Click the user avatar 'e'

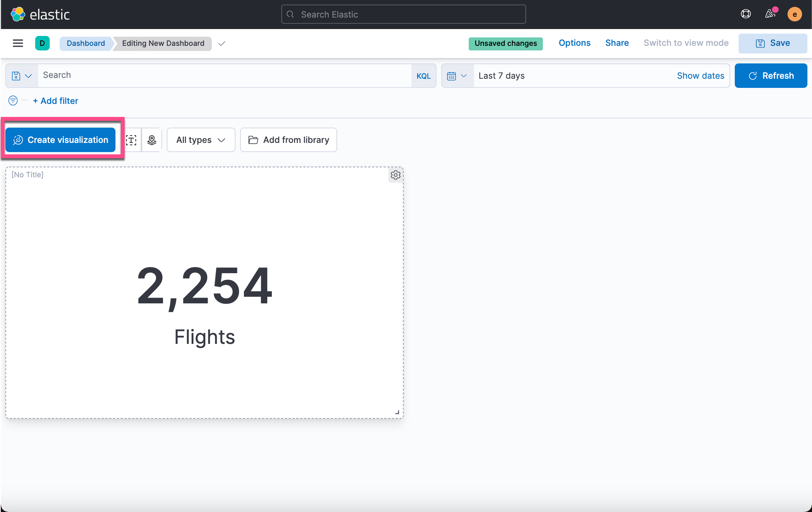[x=794, y=15]
